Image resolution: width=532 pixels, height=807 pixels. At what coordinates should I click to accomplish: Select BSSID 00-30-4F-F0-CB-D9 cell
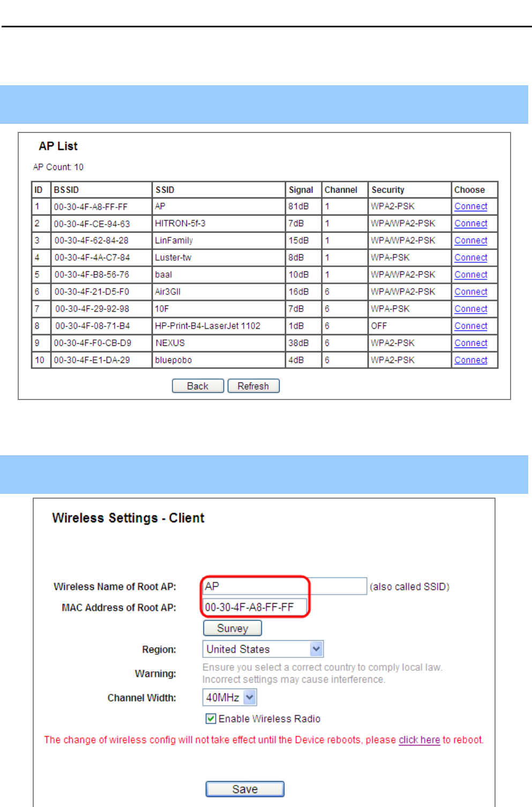pyautogui.click(x=101, y=344)
